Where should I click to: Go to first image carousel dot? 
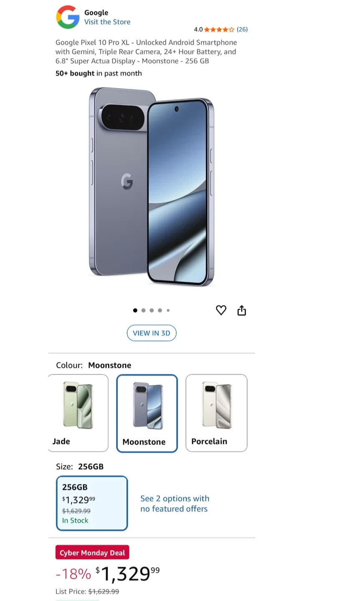[x=135, y=310]
